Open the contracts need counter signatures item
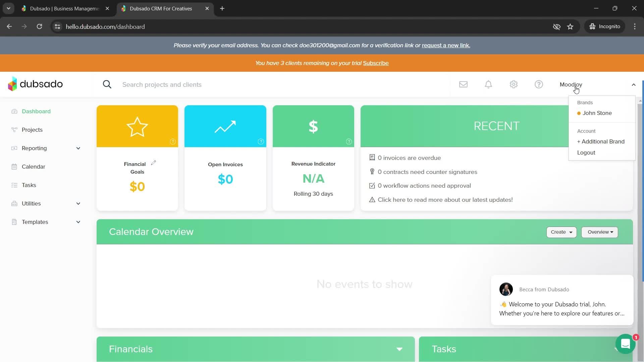This screenshot has width=644, height=362. [x=427, y=172]
